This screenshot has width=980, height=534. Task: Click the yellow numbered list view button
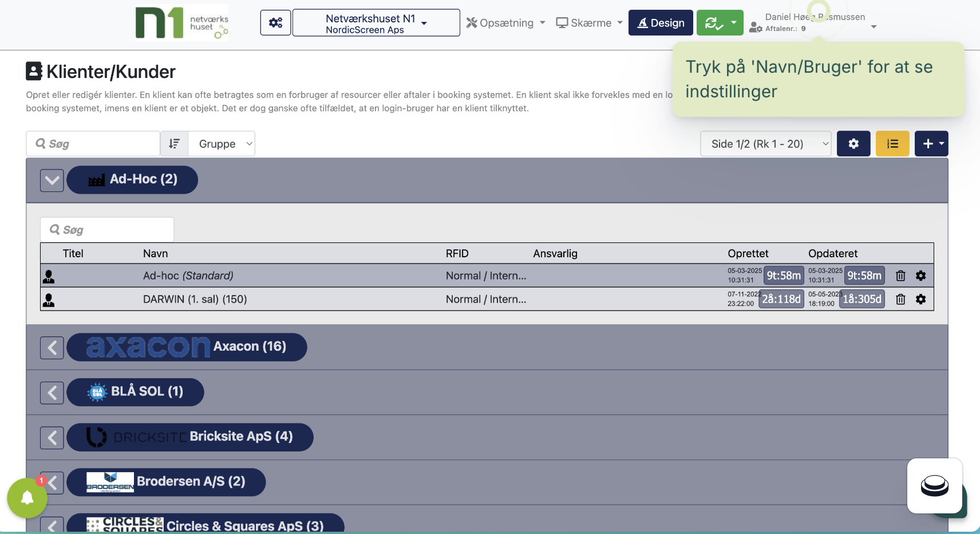(892, 144)
